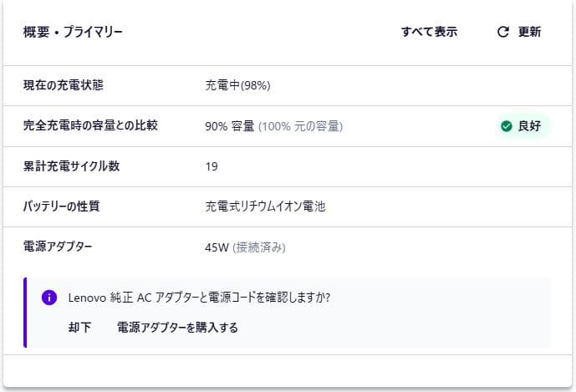Click the cycle count value 19

pyautogui.click(x=212, y=166)
